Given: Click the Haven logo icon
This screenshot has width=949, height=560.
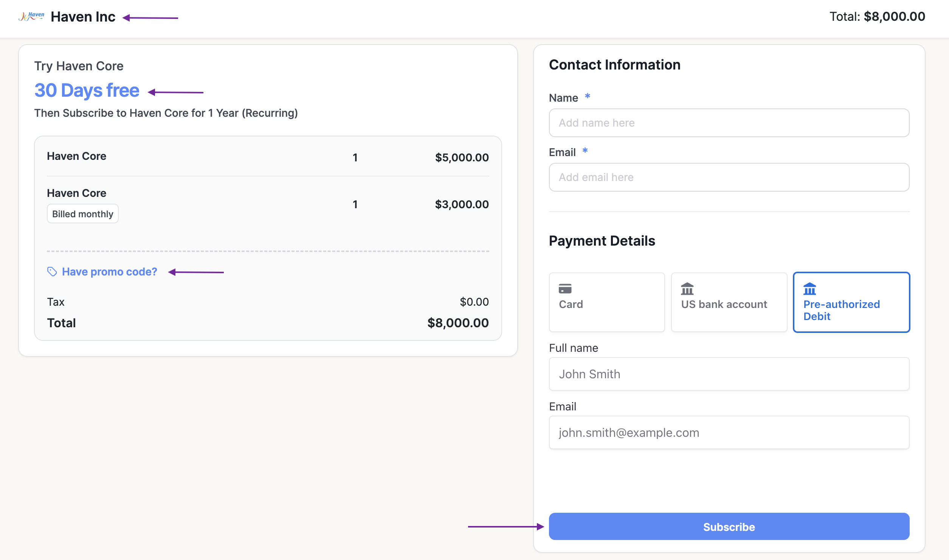Looking at the screenshot, I should 31,17.
